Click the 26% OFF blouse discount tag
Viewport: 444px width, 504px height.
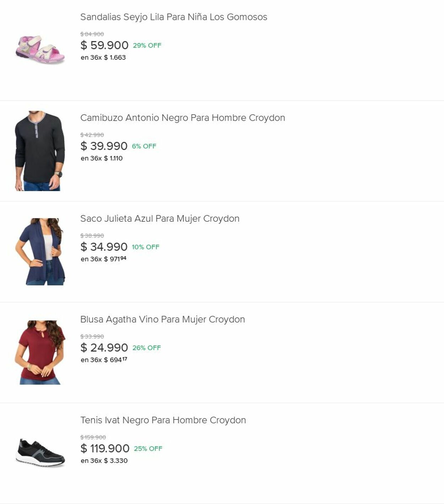[146, 348]
